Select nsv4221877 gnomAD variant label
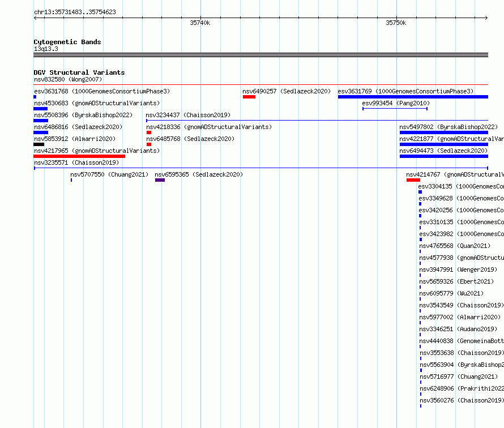Screen dimensions: 504x428 [x=451, y=139]
